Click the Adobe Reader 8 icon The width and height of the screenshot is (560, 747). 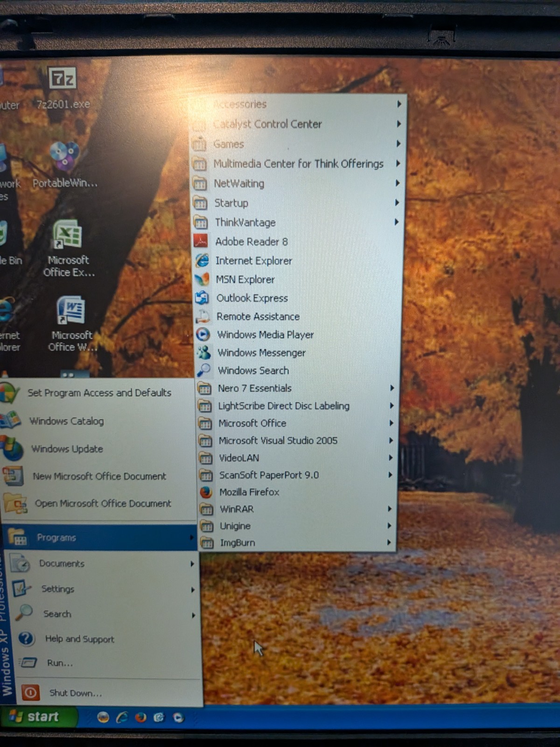[x=201, y=241]
